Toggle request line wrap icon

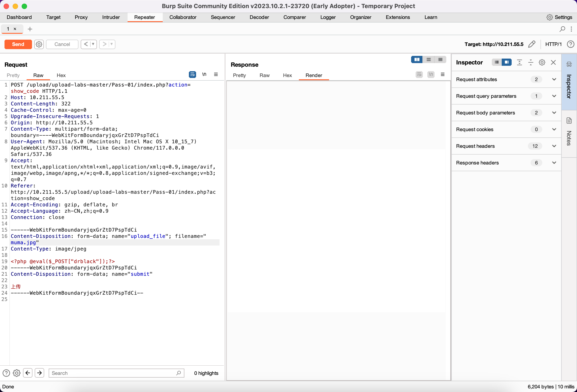point(192,74)
